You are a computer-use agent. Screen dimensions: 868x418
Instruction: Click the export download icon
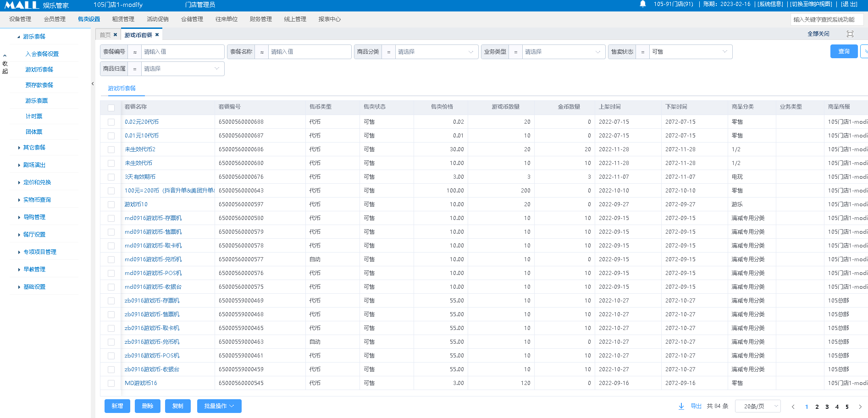[x=681, y=406]
